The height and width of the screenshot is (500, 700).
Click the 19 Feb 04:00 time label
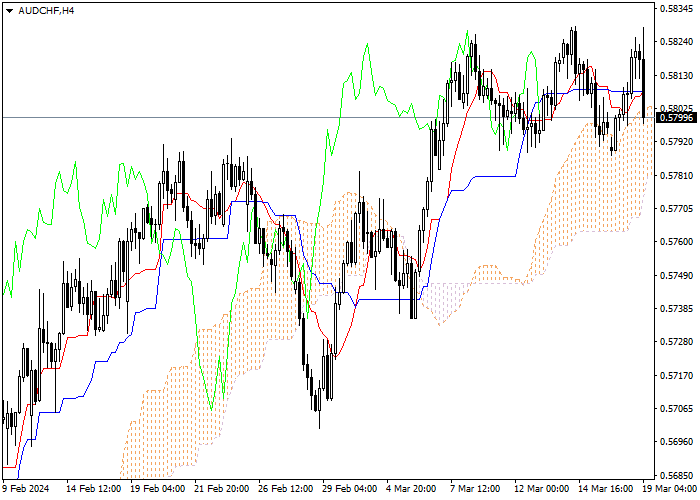(x=158, y=489)
